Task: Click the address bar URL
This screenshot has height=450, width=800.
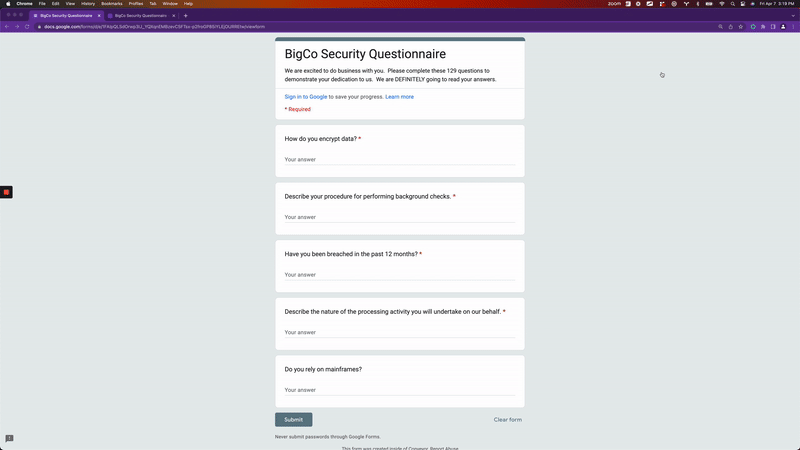Action: (154, 27)
